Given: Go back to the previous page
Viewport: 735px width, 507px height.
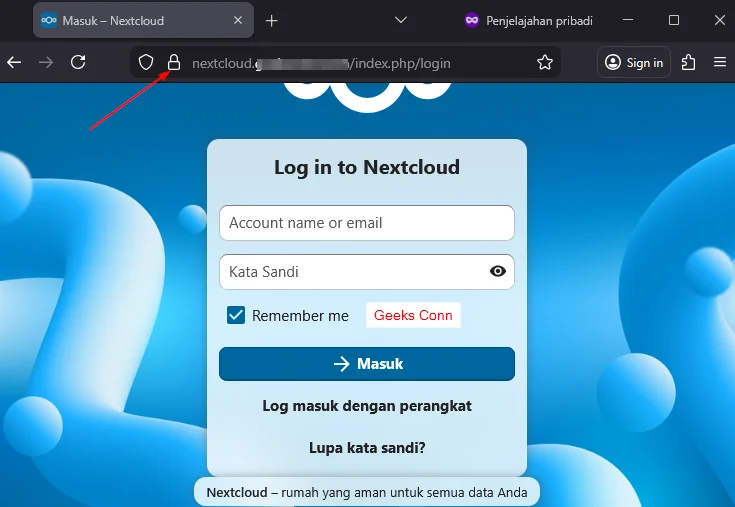Looking at the screenshot, I should tap(14, 62).
